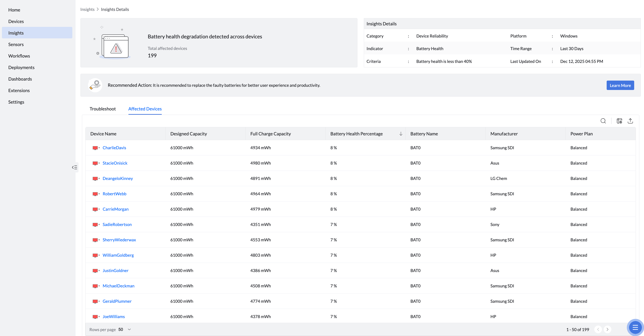Screen dimensions: 644x336
Task: Expand status dropdown arrow next to StacieOnisick
Action: tap(99, 163)
